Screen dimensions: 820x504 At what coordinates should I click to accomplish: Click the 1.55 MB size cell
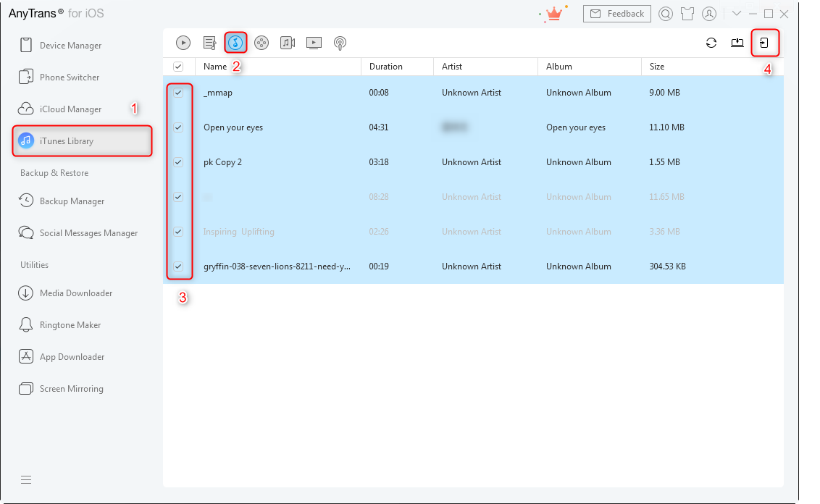665,162
